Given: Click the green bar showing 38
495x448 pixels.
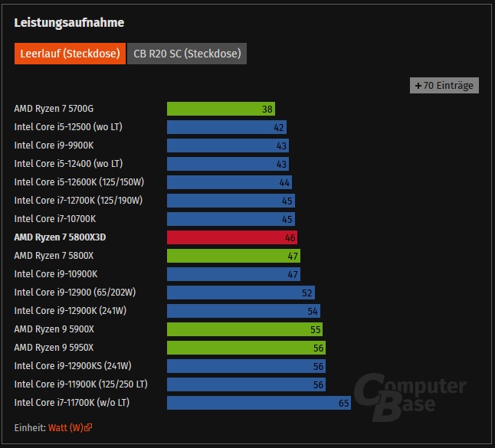Looking at the screenshot, I should point(221,109).
